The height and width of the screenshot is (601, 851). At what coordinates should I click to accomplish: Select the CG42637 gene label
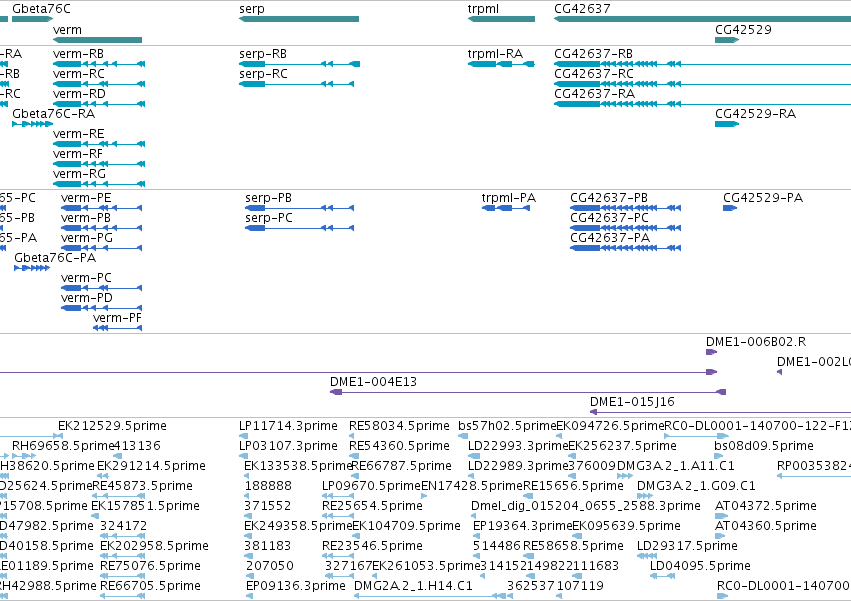click(x=582, y=9)
